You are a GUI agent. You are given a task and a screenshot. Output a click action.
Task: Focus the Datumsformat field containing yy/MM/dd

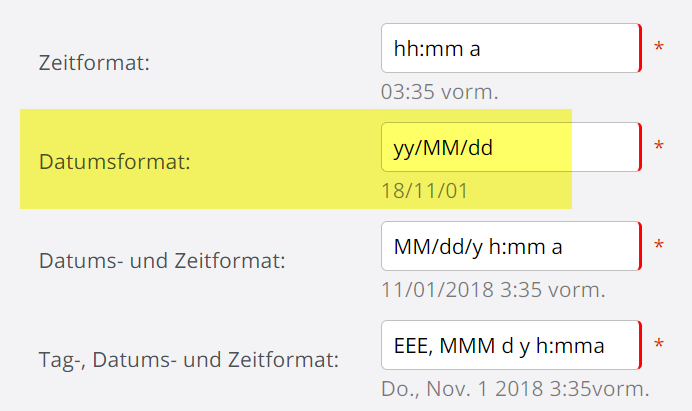(x=510, y=147)
